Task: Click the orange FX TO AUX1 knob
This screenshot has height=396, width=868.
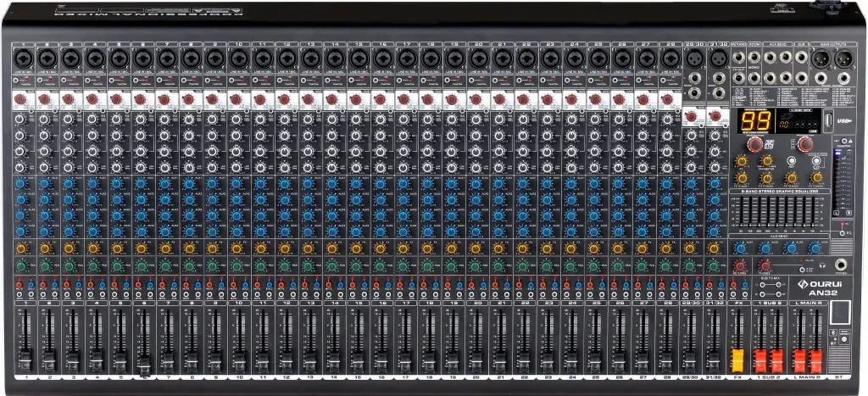Action: [x=742, y=178]
